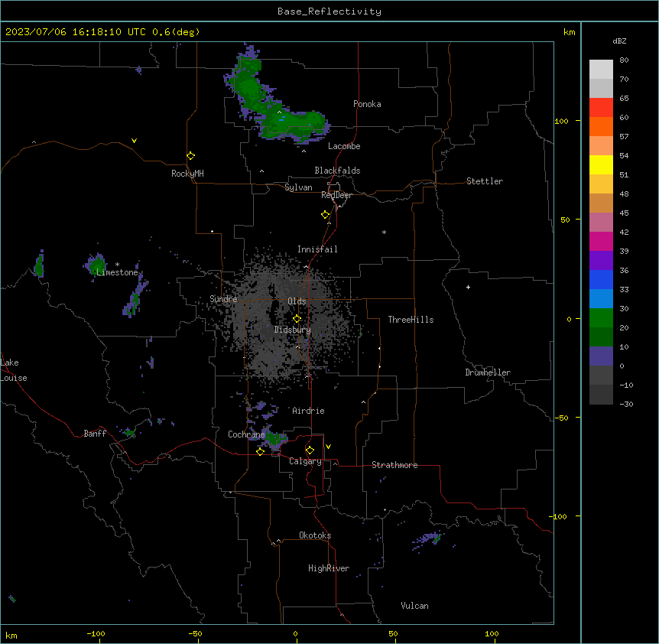Click the Vulcan town label

[415, 606]
